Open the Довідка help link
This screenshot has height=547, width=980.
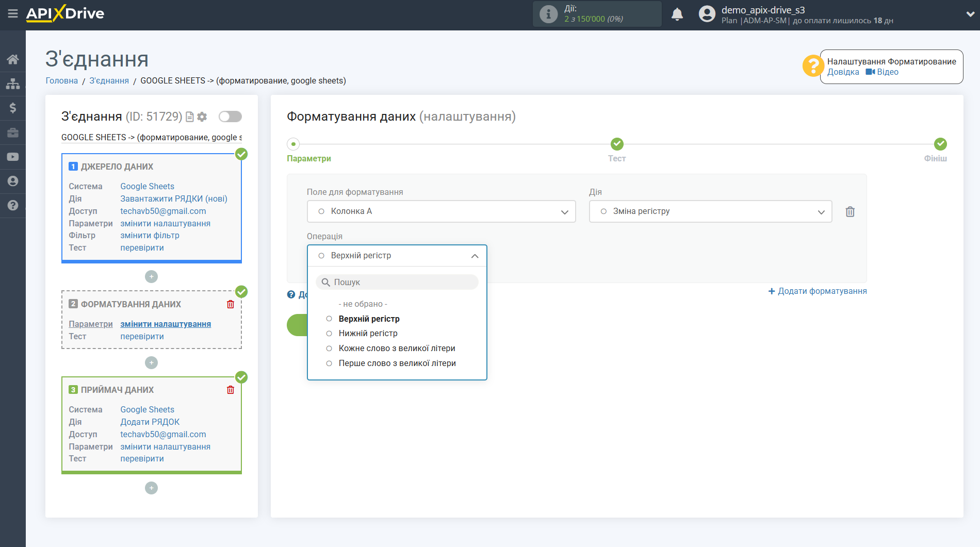(x=843, y=72)
